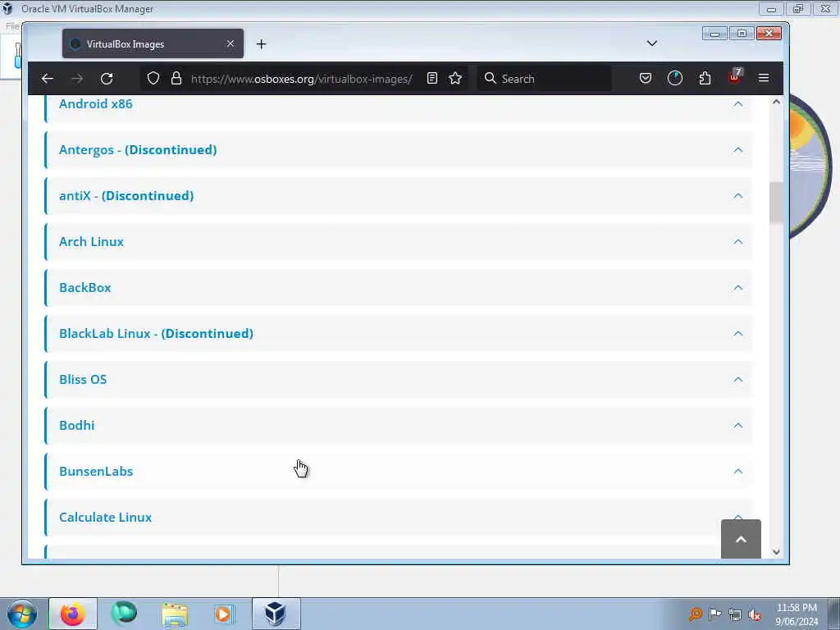840x630 pixels.
Task: Click the page scrollbar down arrow
Action: pos(776,552)
